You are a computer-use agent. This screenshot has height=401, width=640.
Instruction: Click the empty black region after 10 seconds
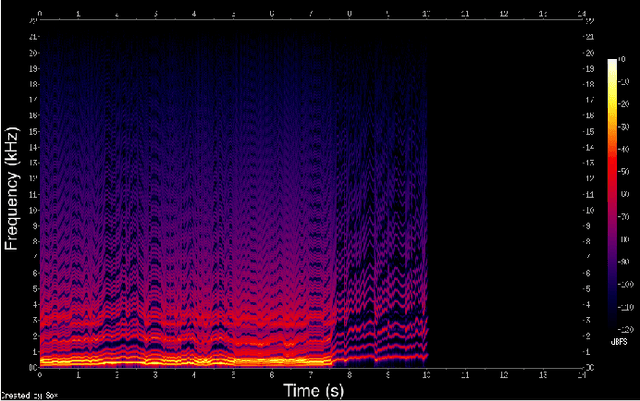coord(505,200)
